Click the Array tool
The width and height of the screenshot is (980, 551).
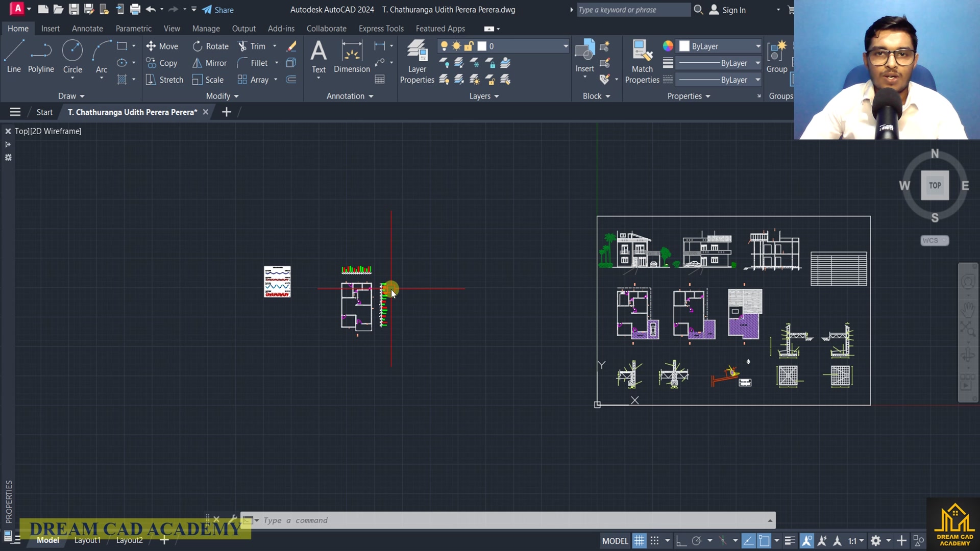tap(253, 80)
